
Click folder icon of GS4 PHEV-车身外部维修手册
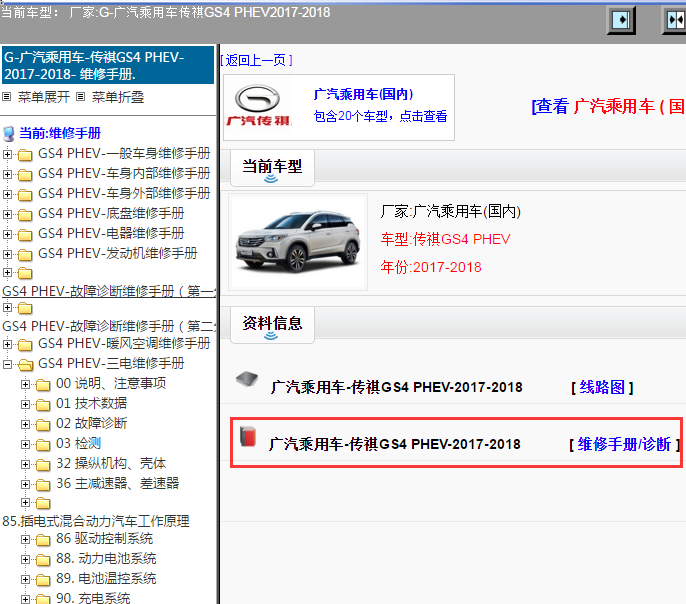pyautogui.click(x=25, y=195)
